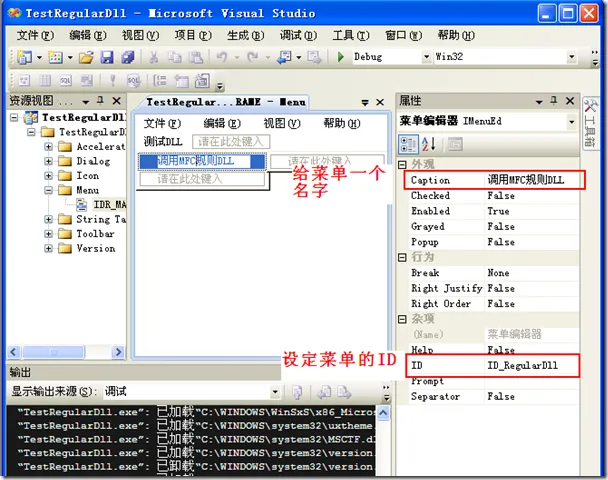This screenshot has width=608, height=480.
Task: Collapse the Menu folder in resource tree
Action: click(x=49, y=190)
